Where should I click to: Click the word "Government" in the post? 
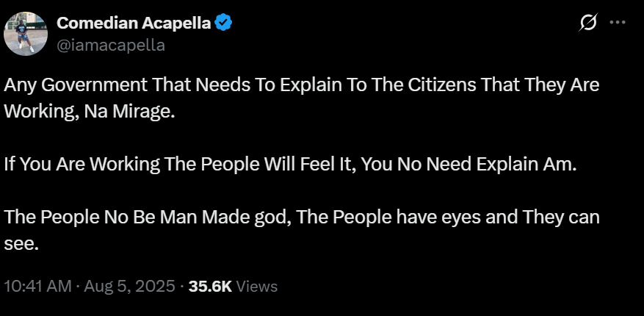(92, 85)
